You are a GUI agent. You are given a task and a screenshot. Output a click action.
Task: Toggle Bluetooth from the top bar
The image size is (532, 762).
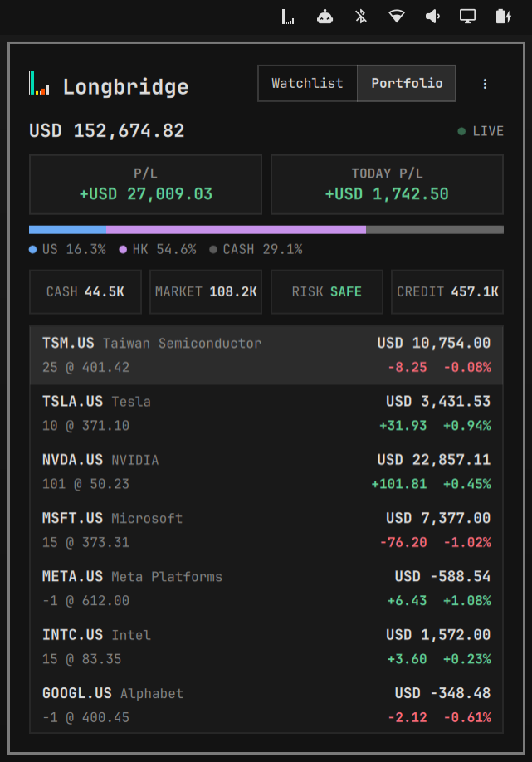coord(360,17)
